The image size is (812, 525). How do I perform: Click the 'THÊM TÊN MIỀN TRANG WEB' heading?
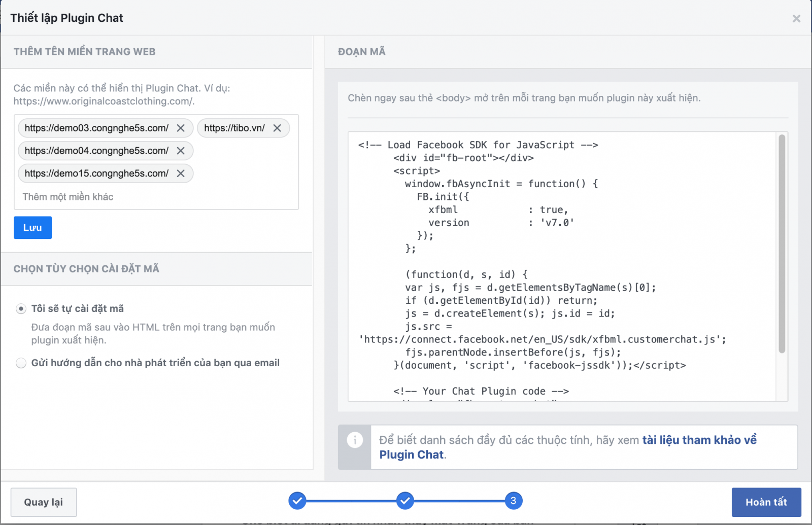(x=84, y=52)
